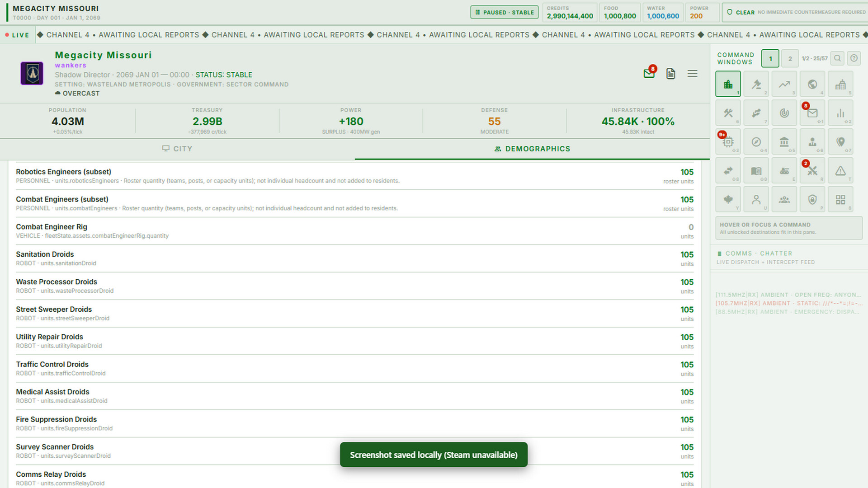868x488 pixels.
Task: Search command windows with magnifier button
Action: [x=837, y=58]
